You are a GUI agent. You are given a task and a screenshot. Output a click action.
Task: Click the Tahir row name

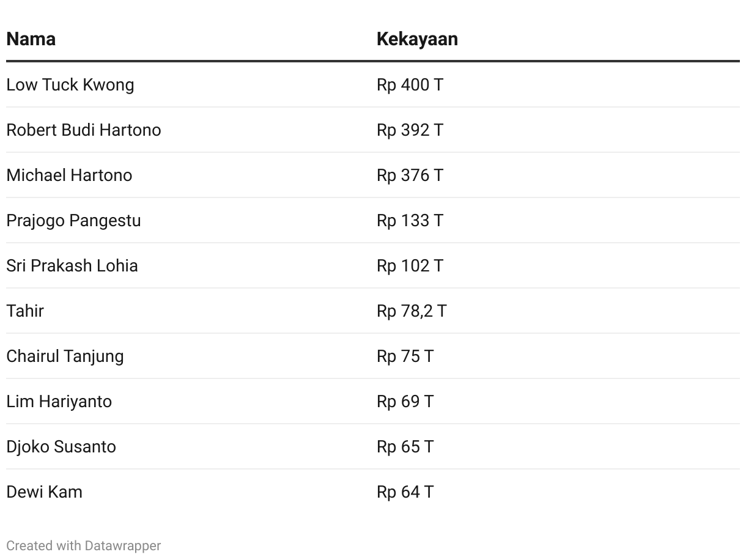point(25,311)
